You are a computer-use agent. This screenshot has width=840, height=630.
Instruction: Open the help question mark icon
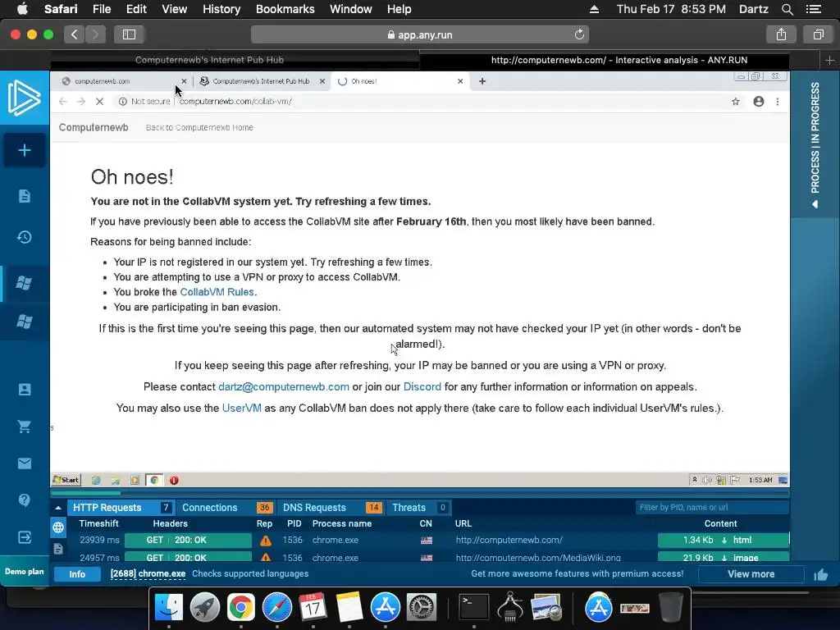tap(25, 500)
